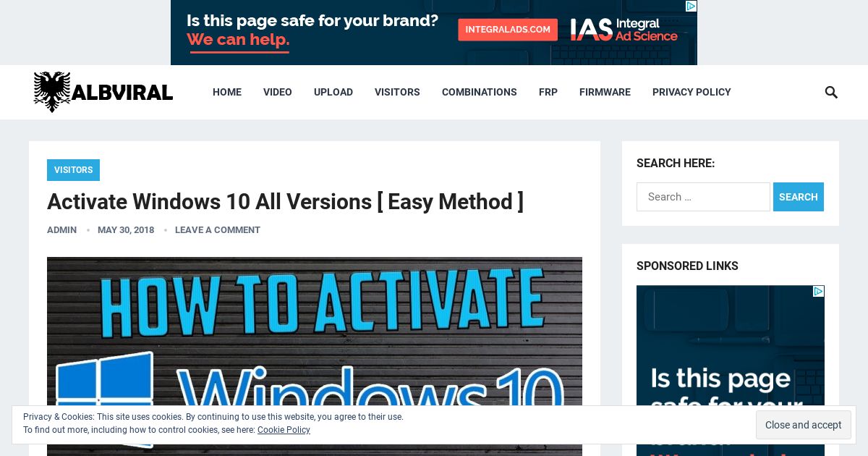868x456 pixels.
Task: Open AdChoices icon on sidebar sponsored ad
Action: 818,291
